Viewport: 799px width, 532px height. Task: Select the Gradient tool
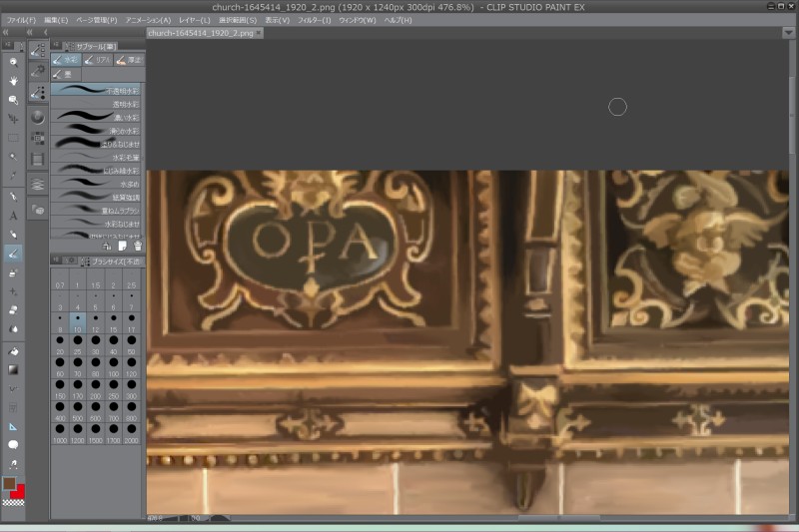[x=13, y=370]
